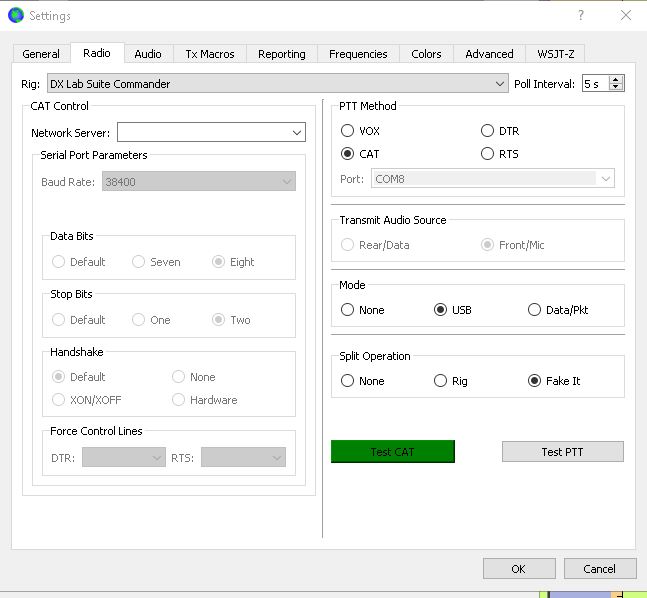647x598 pixels.
Task: Switch to the Audio tab
Action: [148, 54]
